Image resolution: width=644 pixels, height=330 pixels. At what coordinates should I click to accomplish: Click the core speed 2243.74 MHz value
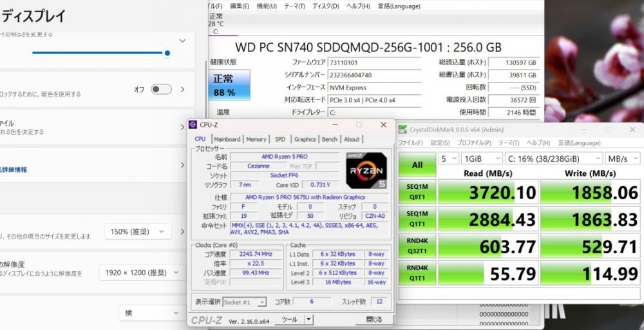coord(256,254)
